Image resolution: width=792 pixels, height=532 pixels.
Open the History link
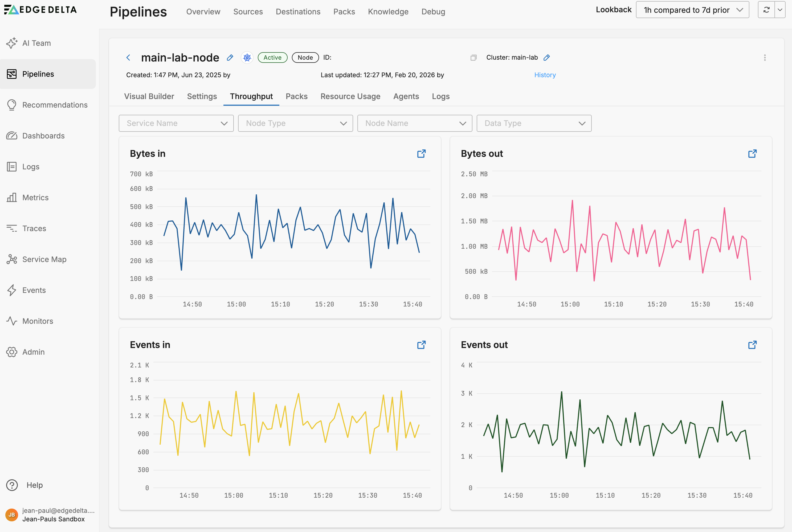[x=545, y=75]
